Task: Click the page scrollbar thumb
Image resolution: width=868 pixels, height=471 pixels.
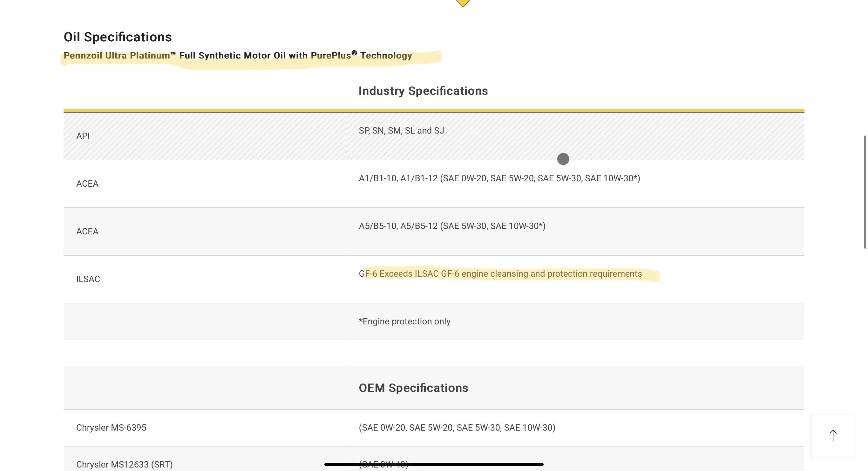Action: click(x=865, y=192)
